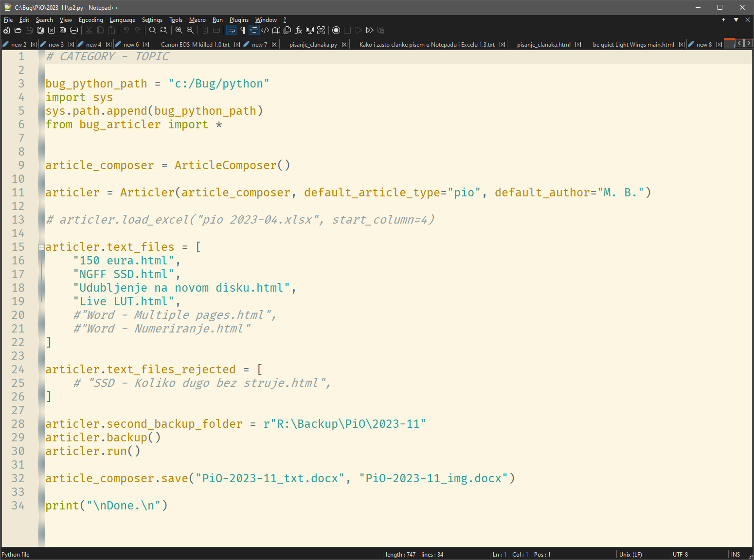Image resolution: width=754 pixels, height=560 pixels.
Task: Open the File menu
Action: coord(8,20)
